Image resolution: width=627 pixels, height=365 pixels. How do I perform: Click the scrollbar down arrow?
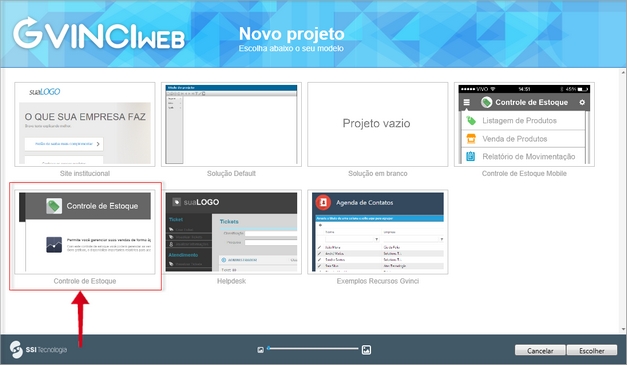click(x=623, y=330)
